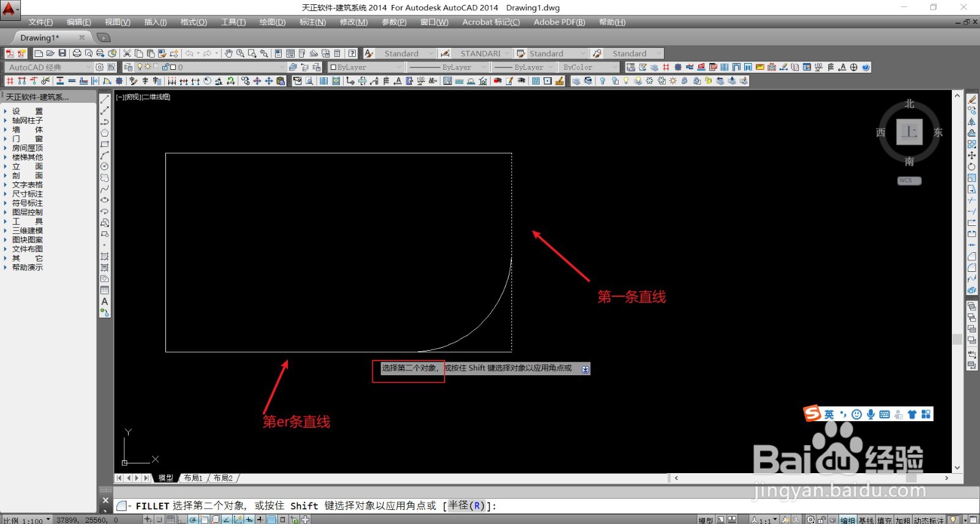Open the 绘图(D) menu
This screenshot has height=524, width=980.
pyautogui.click(x=273, y=22)
